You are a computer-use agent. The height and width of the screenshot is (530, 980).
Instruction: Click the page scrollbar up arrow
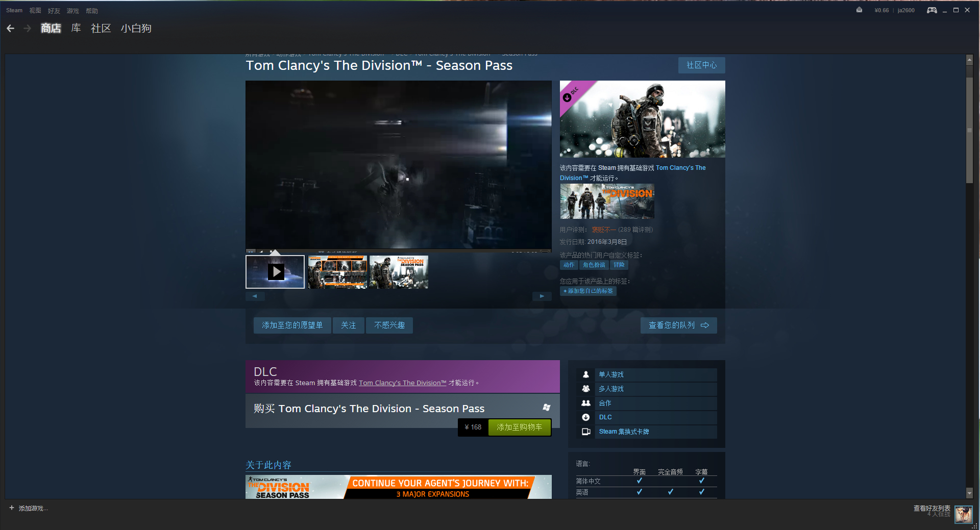(970, 60)
